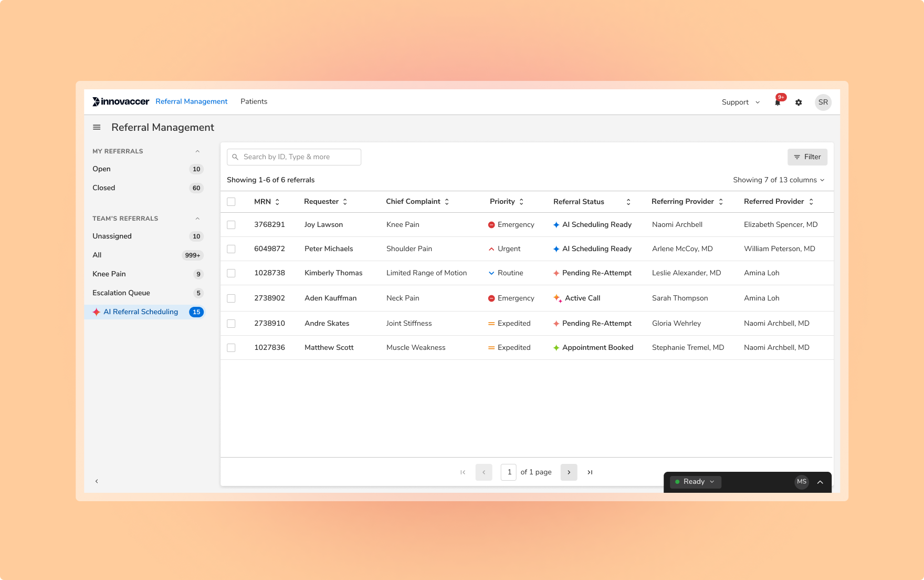Go to the first page

463,472
